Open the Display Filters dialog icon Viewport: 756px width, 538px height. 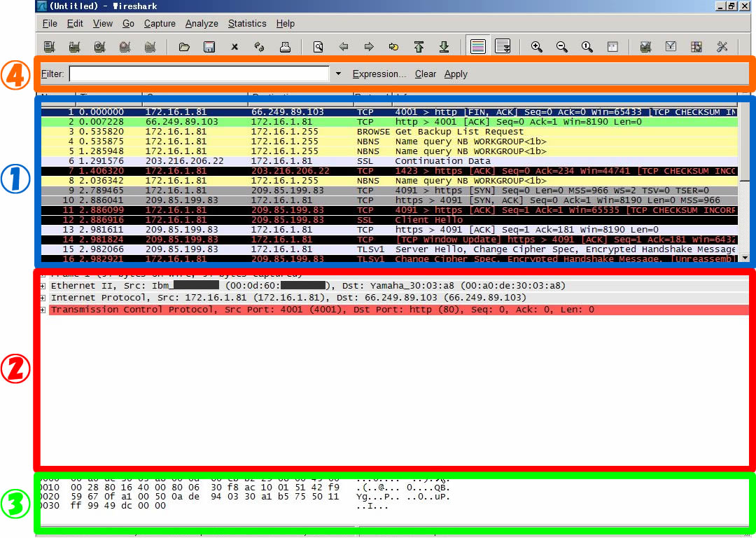click(671, 47)
